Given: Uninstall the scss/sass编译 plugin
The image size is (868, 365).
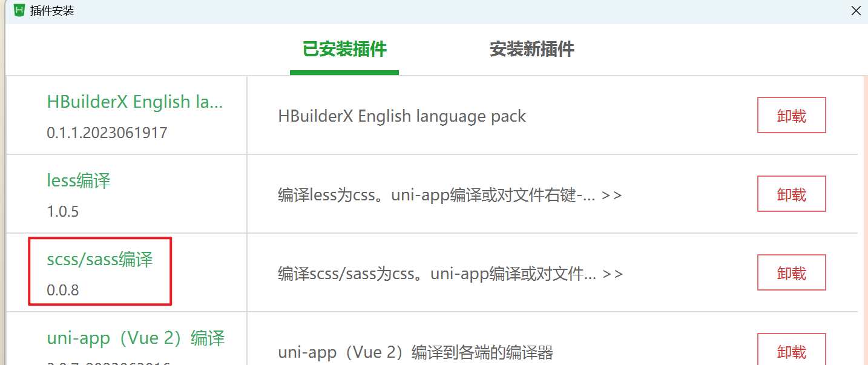Looking at the screenshot, I should click(792, 272).
